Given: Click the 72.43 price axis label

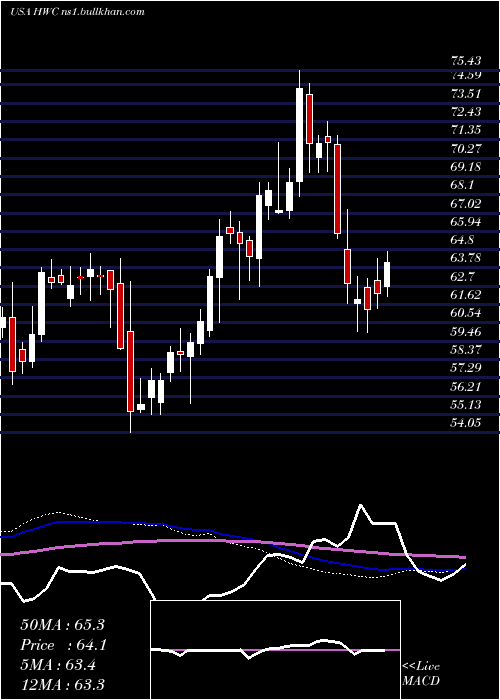Looking at the screenshot, I should click(466, 112).
